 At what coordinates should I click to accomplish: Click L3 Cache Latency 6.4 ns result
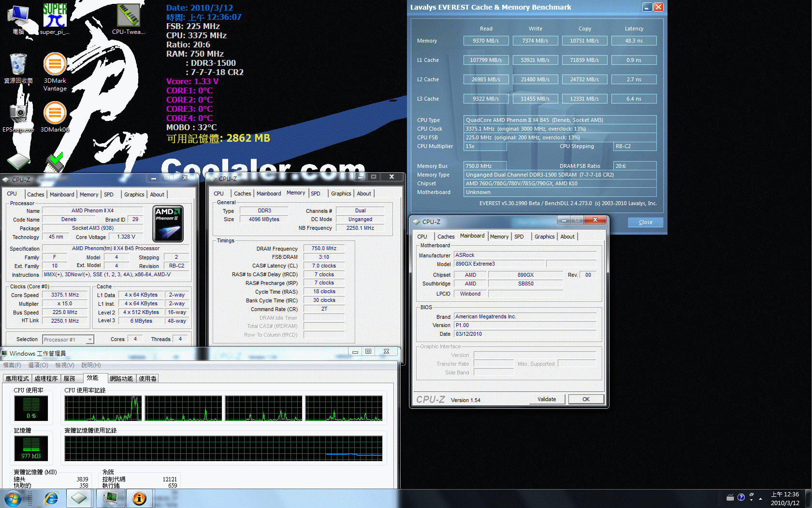click(634, 99)
